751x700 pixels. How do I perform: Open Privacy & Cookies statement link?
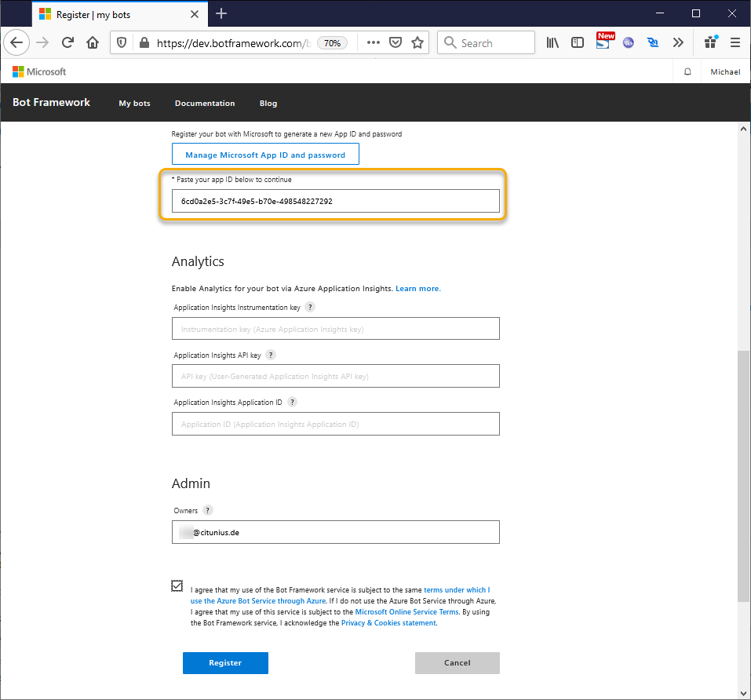coord(388,623)
